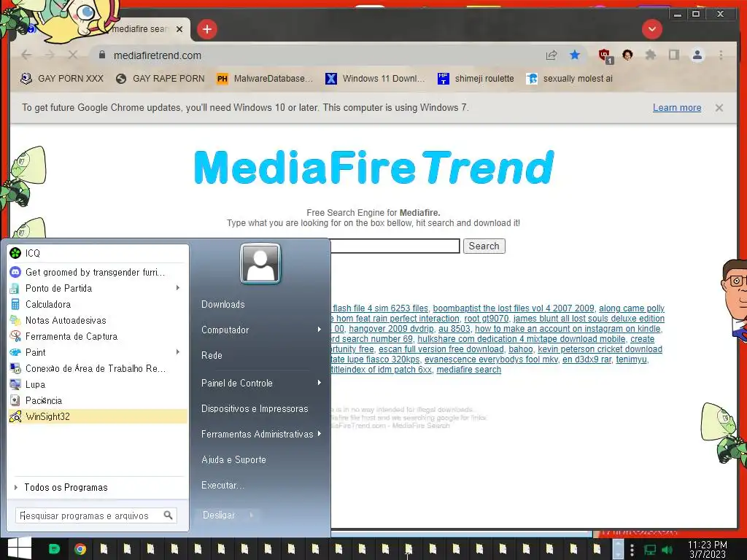
Task: Close the mediafire search tab
Action: coord(179,29)
